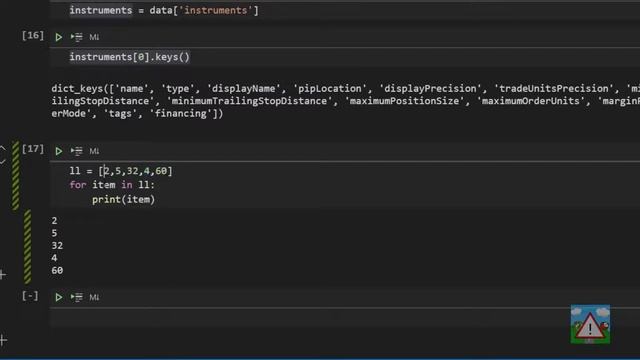
Task: Click output value 32
Action: tap(57, 246)
